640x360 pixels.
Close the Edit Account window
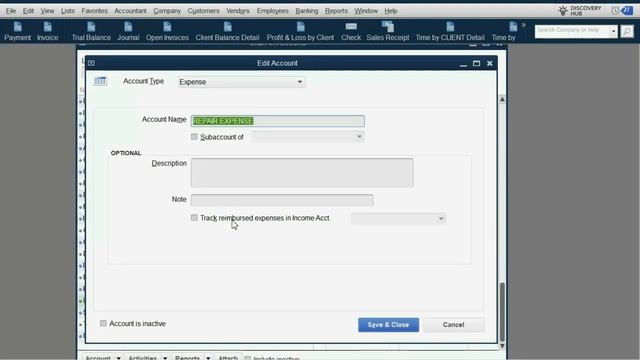click(490, 63)
